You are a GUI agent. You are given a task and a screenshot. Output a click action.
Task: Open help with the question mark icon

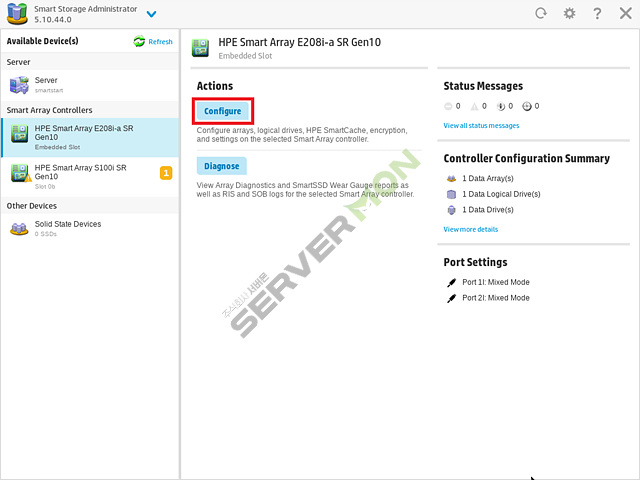pos(597,13)
